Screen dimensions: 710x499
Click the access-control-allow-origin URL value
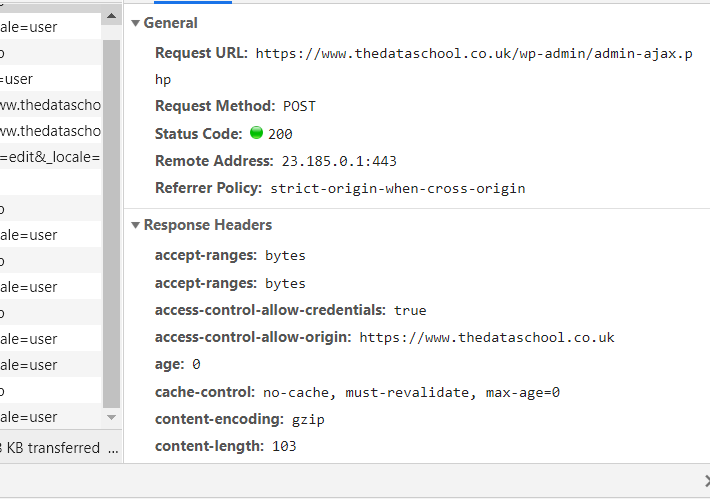pos(486,337)
